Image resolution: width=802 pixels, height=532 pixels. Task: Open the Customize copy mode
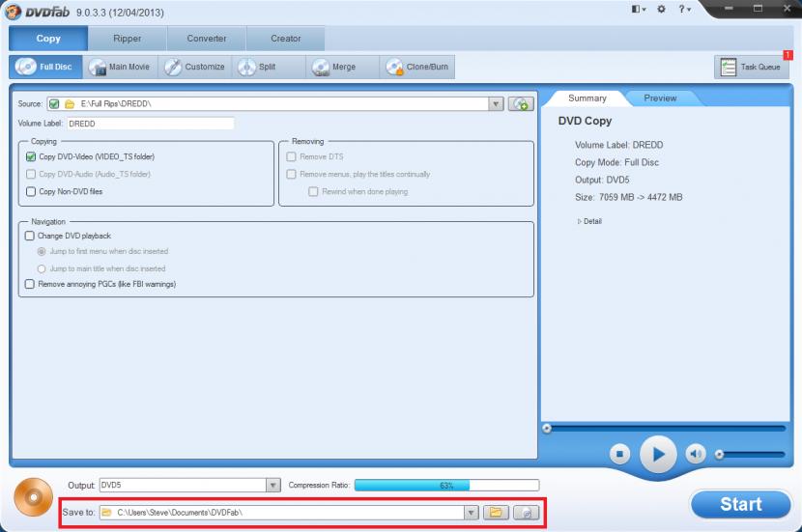point(195,67)
